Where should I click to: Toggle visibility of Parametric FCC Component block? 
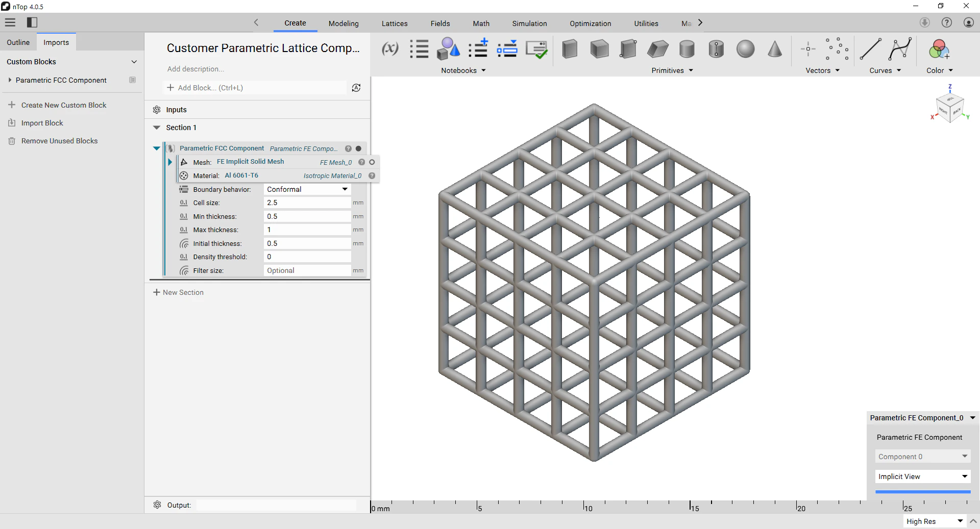(x=358, y=148)
